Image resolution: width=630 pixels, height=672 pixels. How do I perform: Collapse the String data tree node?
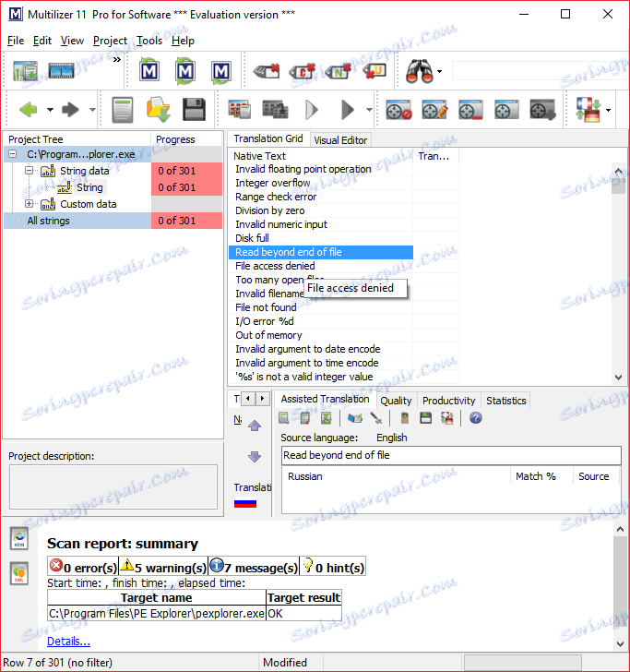(30, 170)
